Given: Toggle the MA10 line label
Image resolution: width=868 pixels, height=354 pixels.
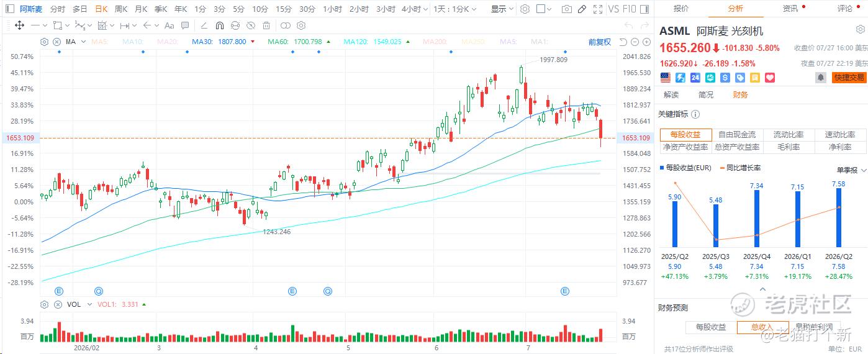Looking at the screenshot, I should [x=133, y=42].
